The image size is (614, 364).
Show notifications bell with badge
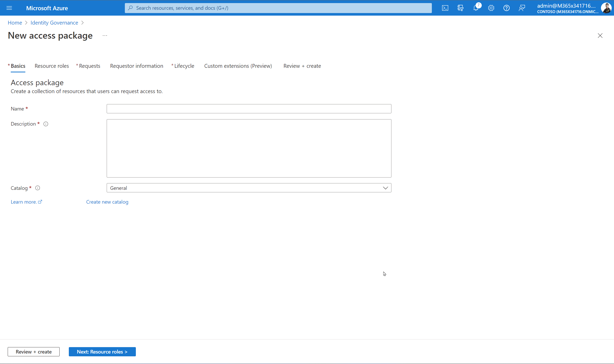point(476,8)
